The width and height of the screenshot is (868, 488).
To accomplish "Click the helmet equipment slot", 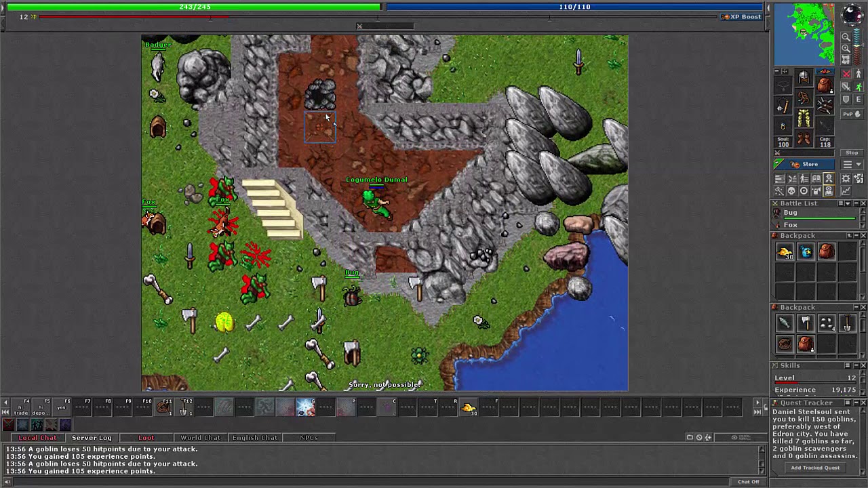I will (804, 76).
